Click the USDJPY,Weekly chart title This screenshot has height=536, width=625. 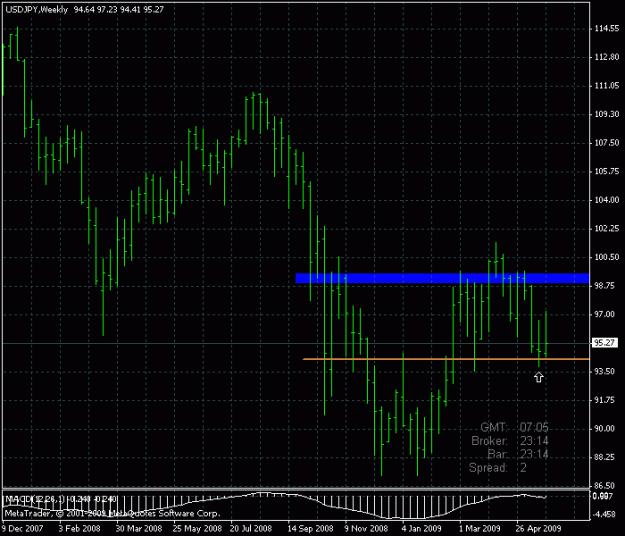pos(37,10)
